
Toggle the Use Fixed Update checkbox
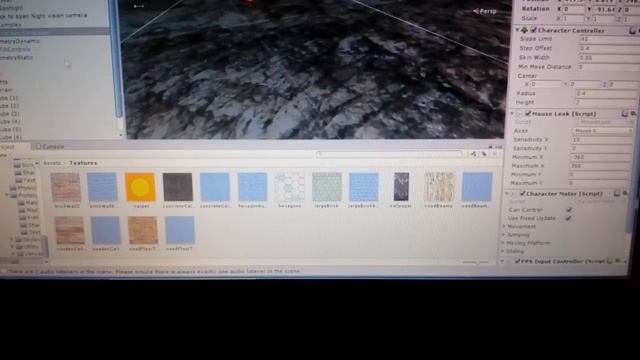coord(568,218)
